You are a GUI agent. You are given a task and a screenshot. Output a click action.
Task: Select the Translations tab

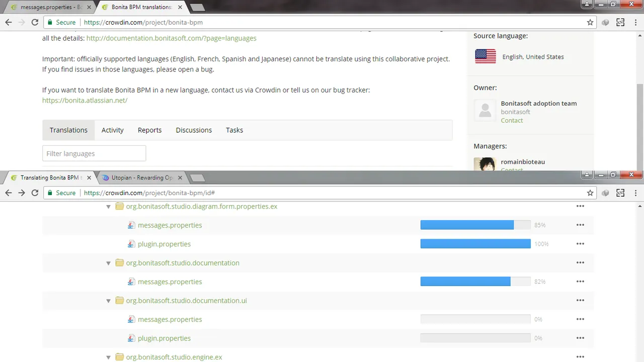(x=68, y=130)
